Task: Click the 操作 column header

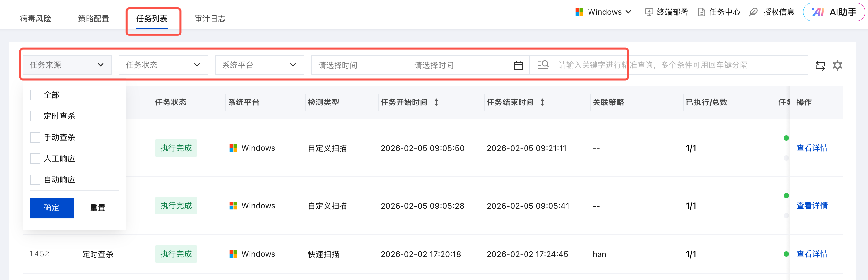Action: tap(804, 102)
